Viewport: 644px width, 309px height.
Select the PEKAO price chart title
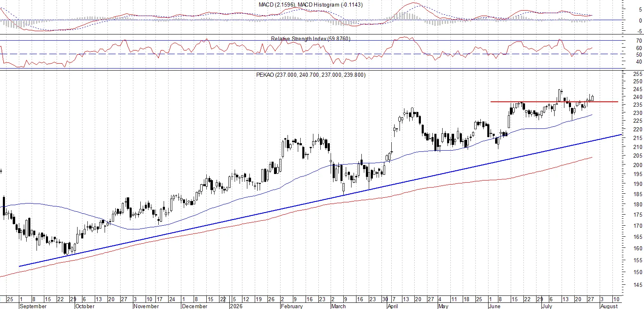pos(311,75)
